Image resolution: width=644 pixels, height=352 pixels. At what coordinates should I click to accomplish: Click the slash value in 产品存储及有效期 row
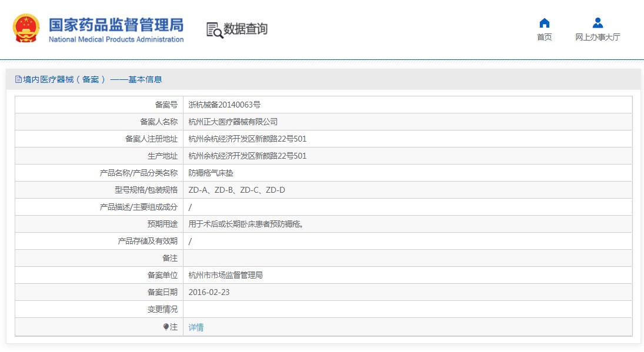point(190,242)
